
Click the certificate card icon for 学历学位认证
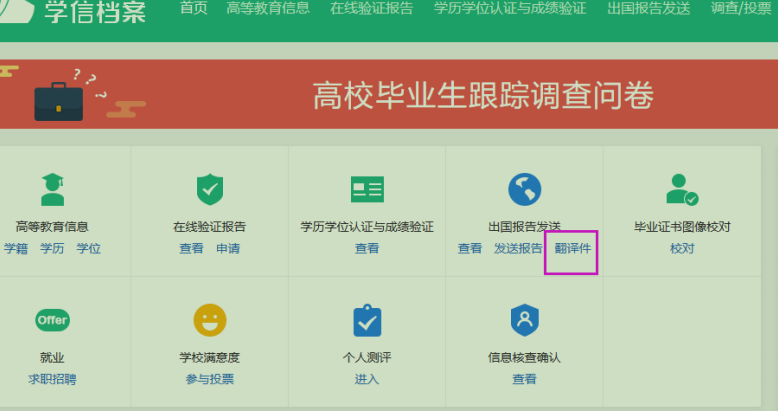(367, 188)
